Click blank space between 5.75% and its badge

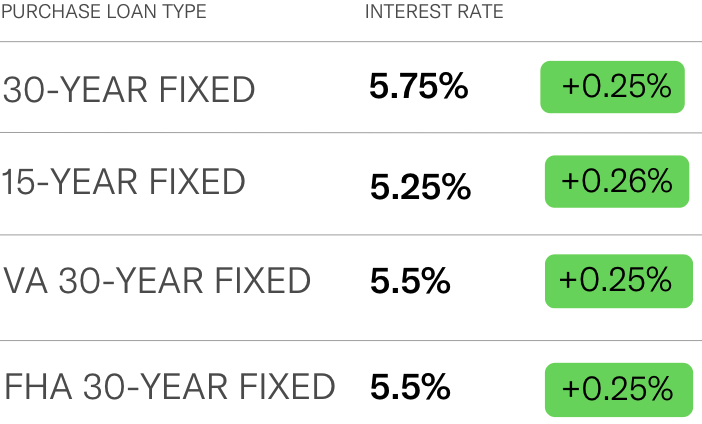(505, 87)
